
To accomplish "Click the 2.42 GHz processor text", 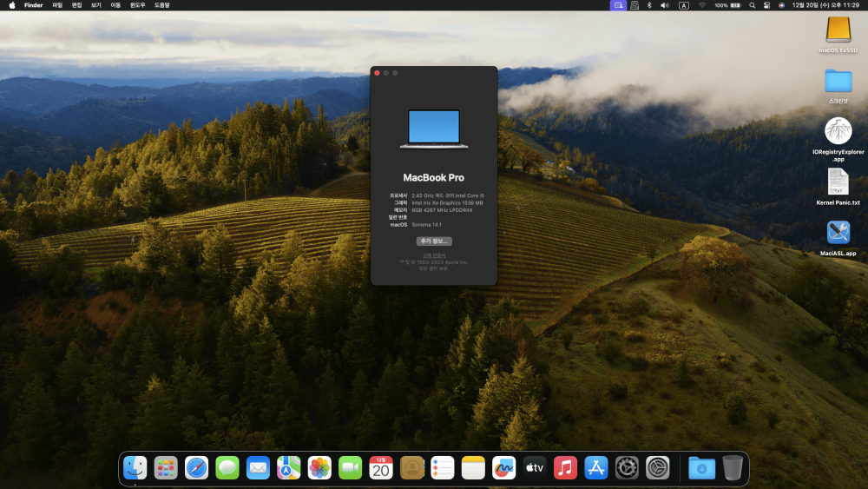I will pos(448,195).
